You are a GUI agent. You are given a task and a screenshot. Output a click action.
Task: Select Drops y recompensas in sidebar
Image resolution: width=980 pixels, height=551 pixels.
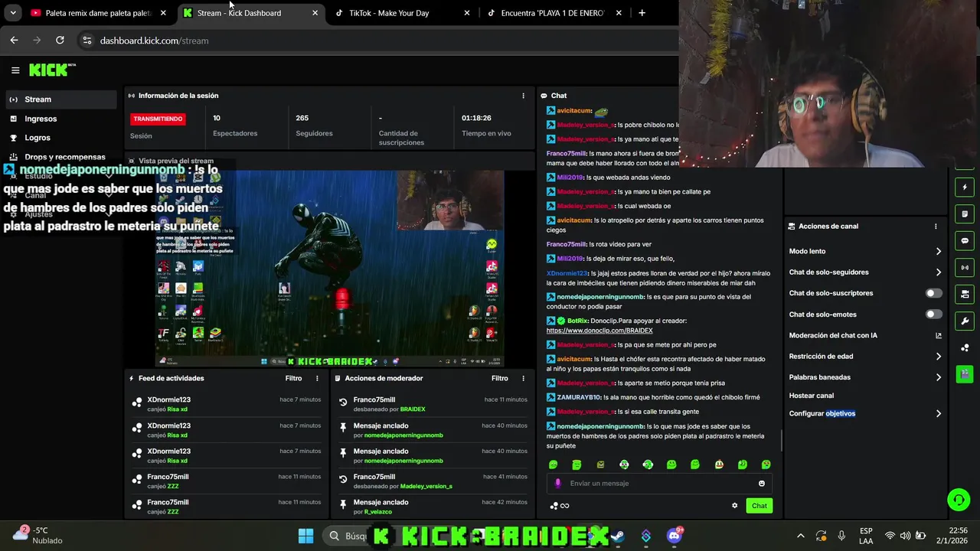pos(60,157)
